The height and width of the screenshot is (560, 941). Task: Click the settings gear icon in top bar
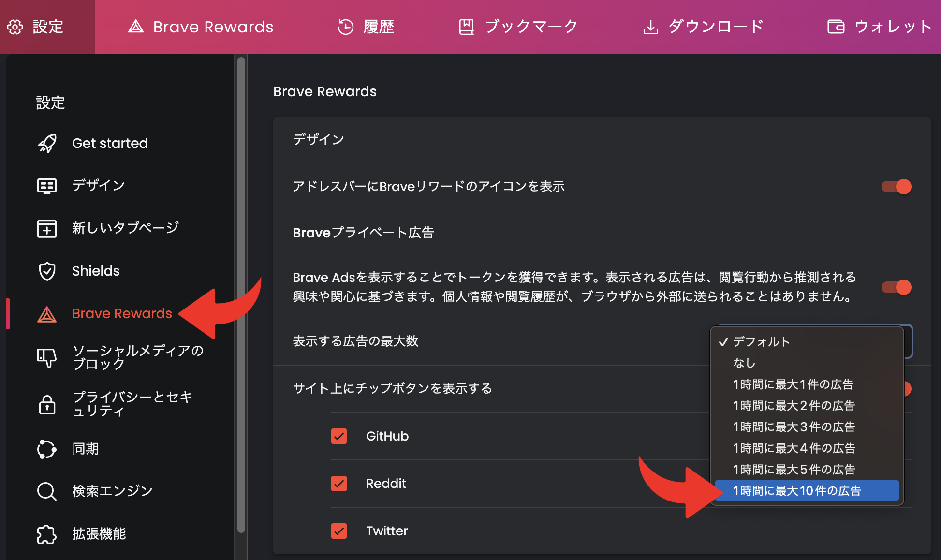click(15, 27)
